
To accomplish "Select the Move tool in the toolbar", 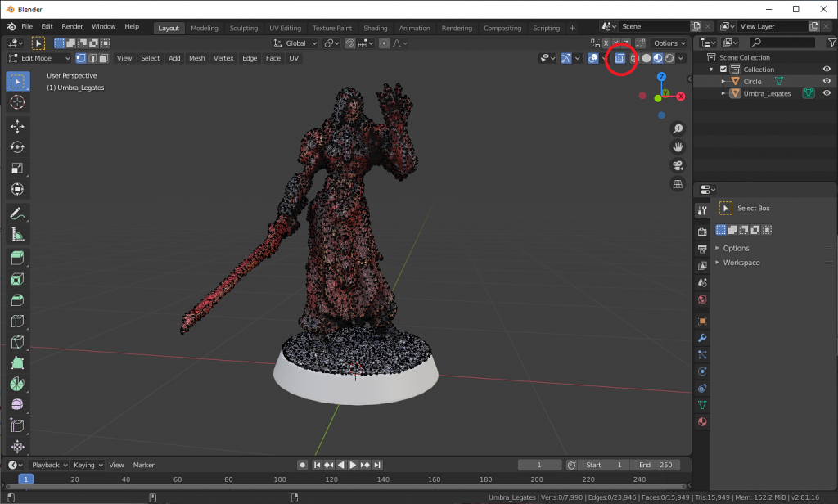I will tap(17, 126).
